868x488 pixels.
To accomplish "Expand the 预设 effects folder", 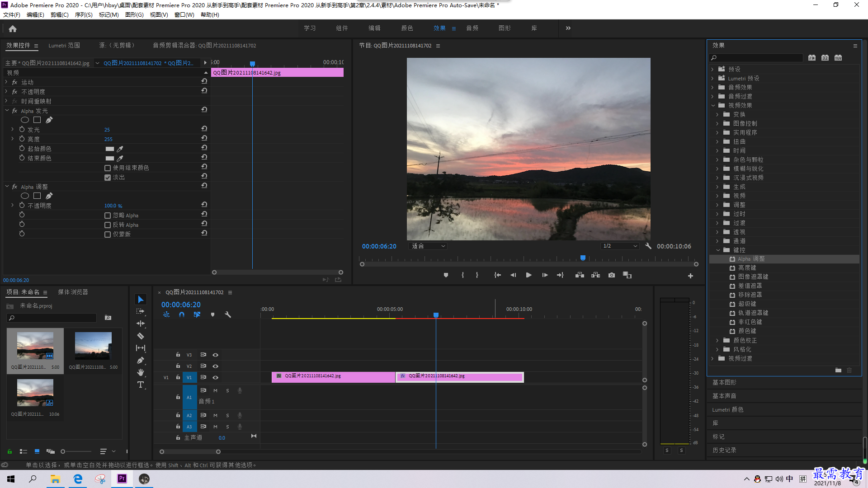I will pyautogui.click(x=712, y=69).
